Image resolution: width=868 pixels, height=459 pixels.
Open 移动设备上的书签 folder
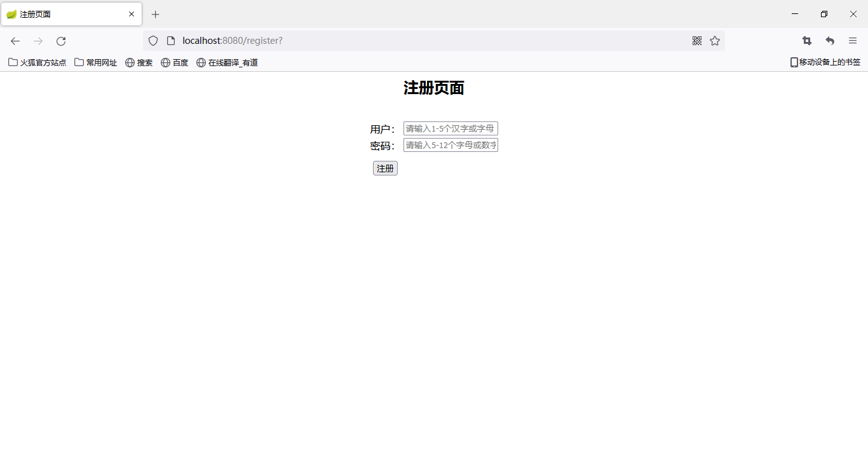pyautogui.click(x=825, y=62)
